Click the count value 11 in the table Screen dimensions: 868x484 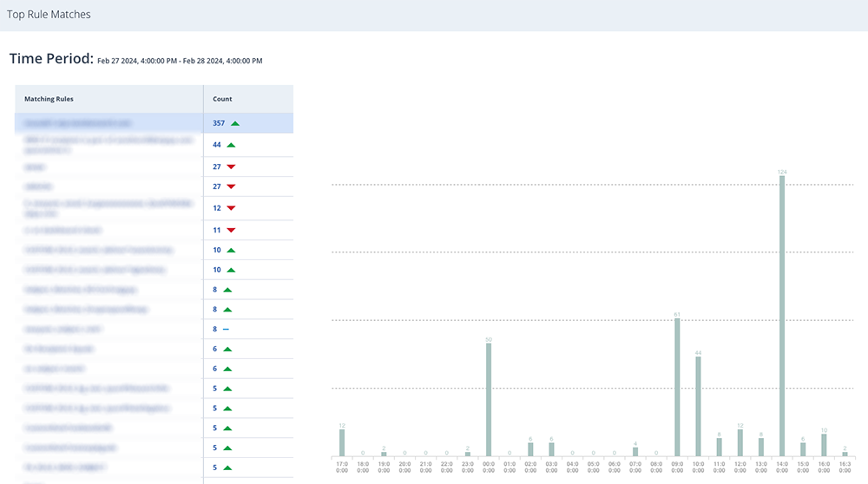coord(217,230)
